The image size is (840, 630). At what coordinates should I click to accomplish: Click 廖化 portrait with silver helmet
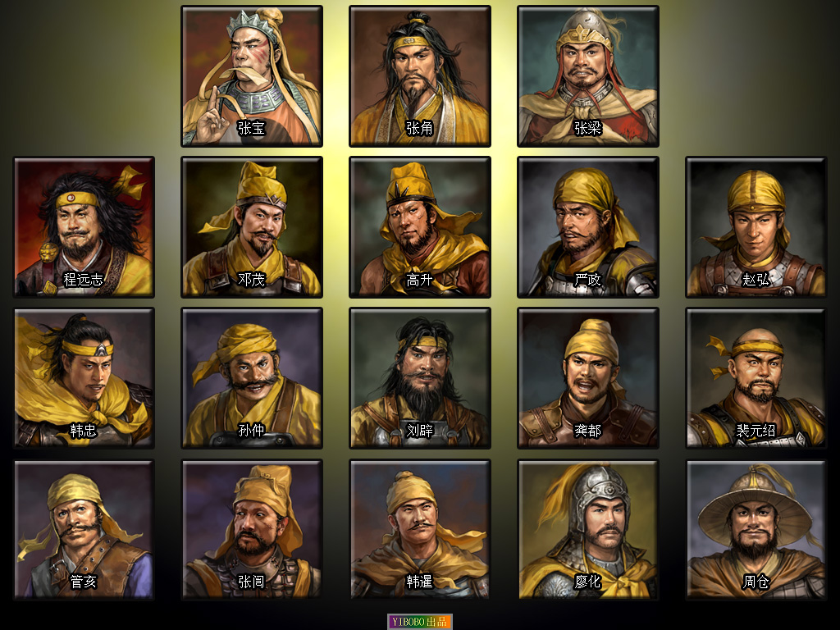pos(588,529)
